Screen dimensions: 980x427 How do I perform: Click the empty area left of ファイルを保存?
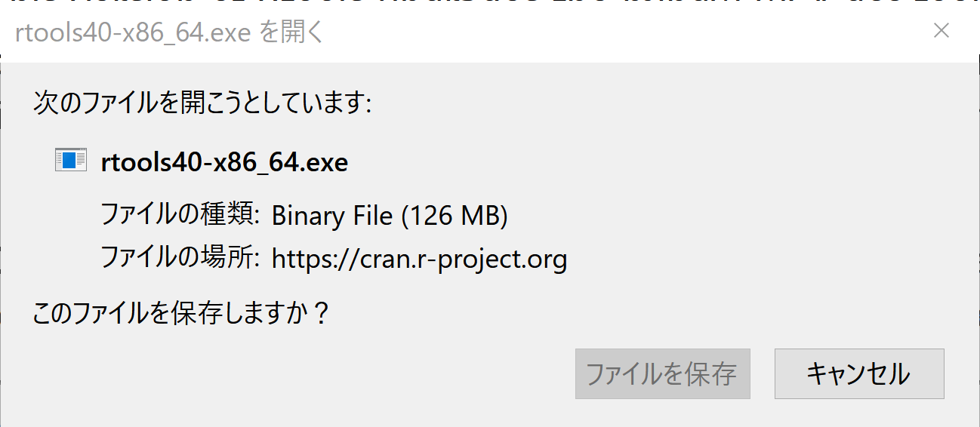coord(302,374)
